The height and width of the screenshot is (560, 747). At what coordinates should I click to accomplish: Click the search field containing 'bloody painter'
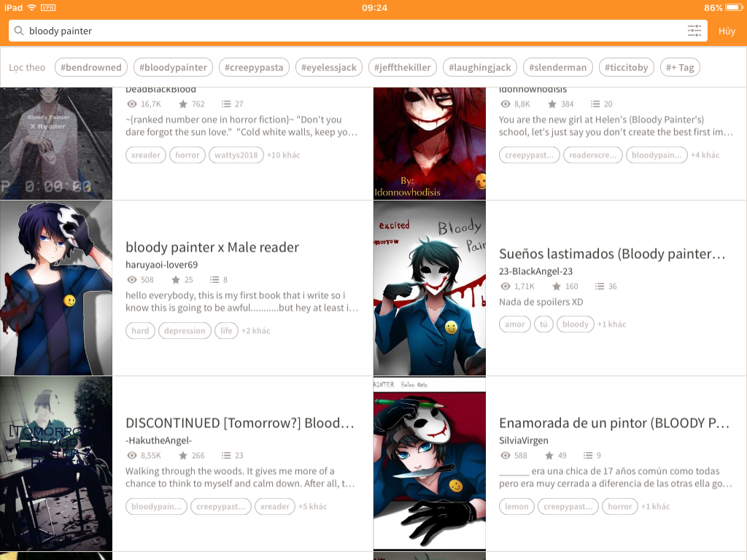coord(357,31)
